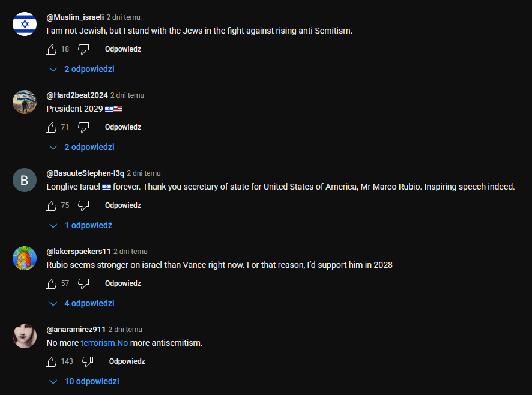
Task: Dislike the @lakerspackers11 comment
Action: (83, 283)
